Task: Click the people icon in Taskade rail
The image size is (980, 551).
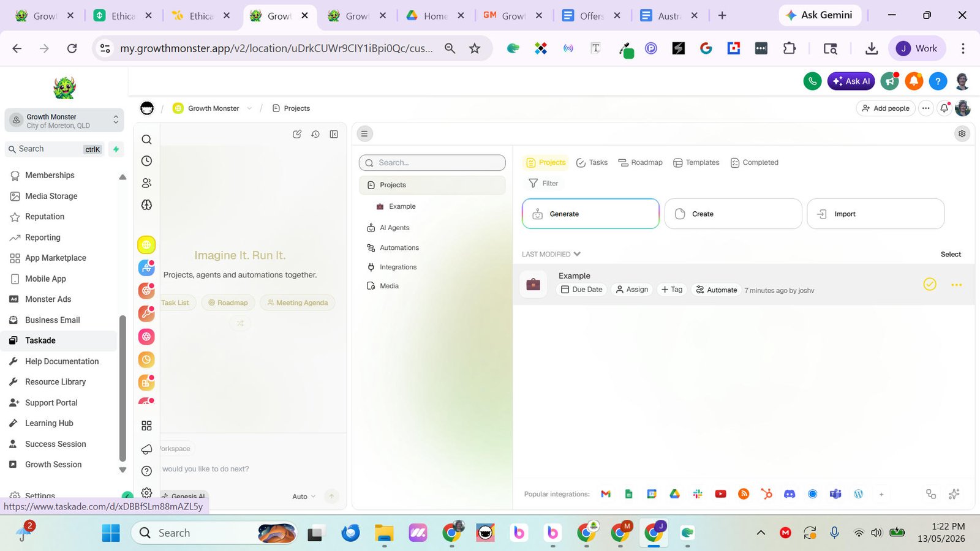Action: (x=146, y=183)
